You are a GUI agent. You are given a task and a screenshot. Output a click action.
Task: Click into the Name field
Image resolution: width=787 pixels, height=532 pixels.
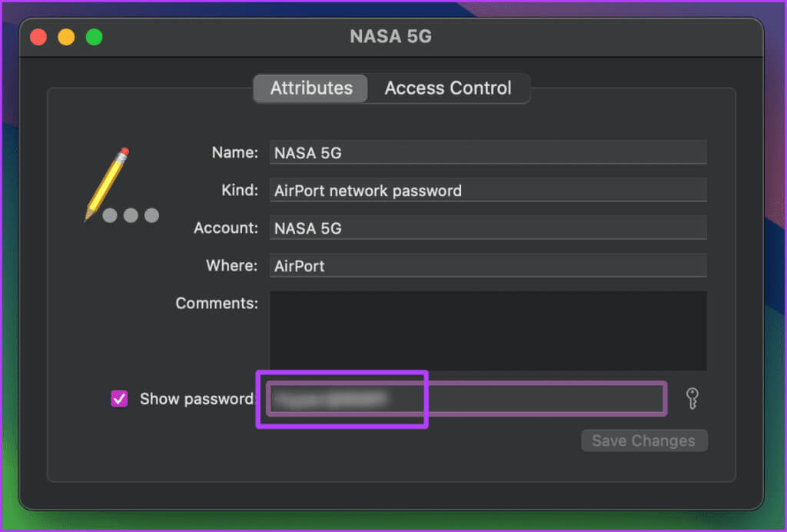[488, 152]
